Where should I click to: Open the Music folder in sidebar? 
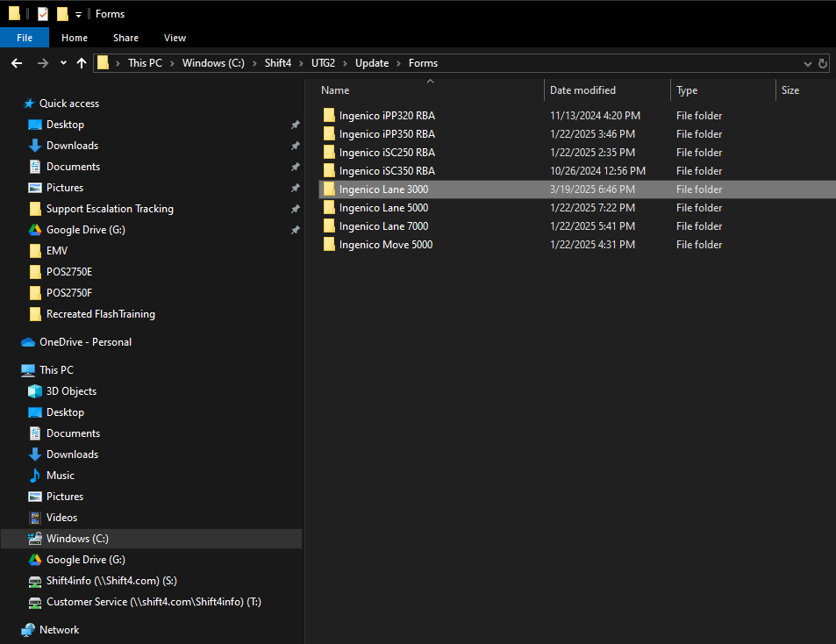point(60,476)
